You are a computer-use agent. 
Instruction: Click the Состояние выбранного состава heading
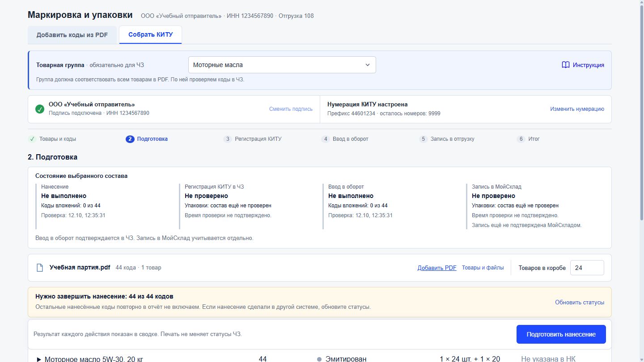click(x=81, y=176)
